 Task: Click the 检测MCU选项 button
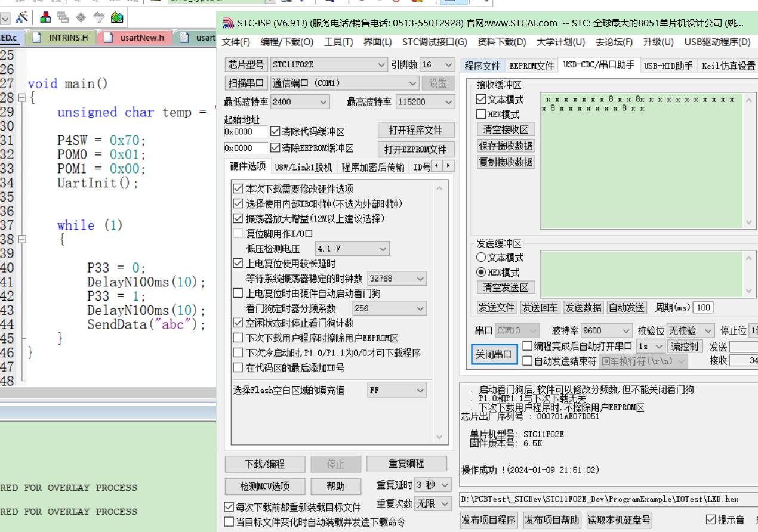click(265, 486)
